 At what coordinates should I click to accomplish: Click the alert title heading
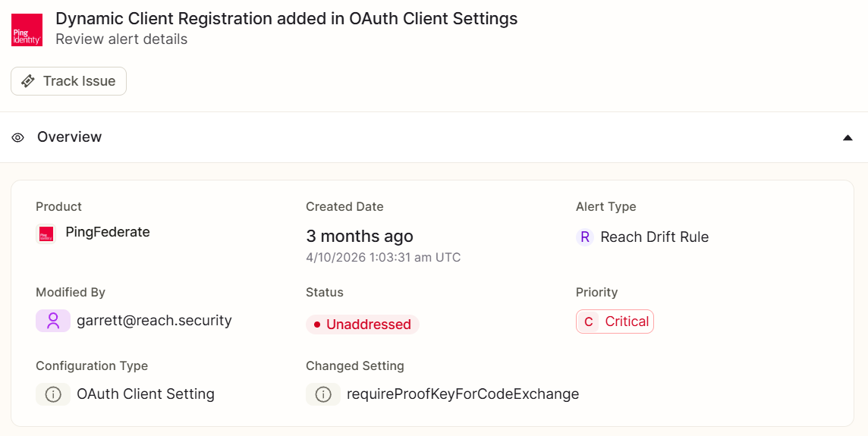tap(287, 19)
